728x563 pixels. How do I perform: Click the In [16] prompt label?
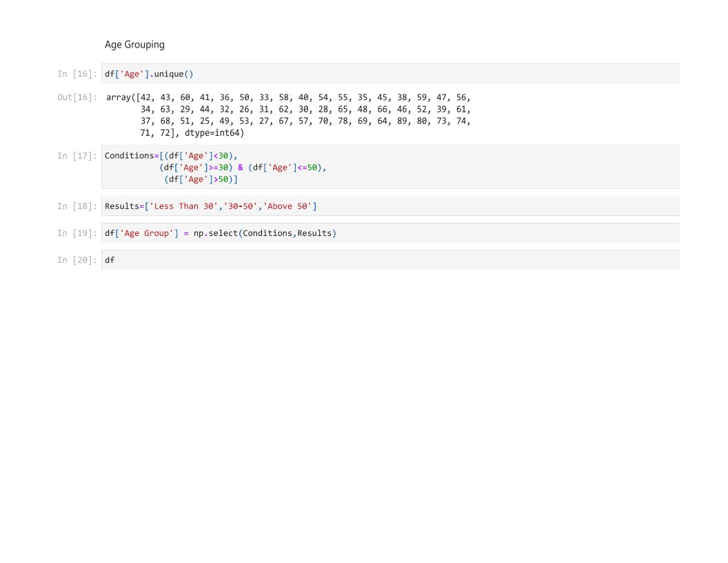(77, 74)
